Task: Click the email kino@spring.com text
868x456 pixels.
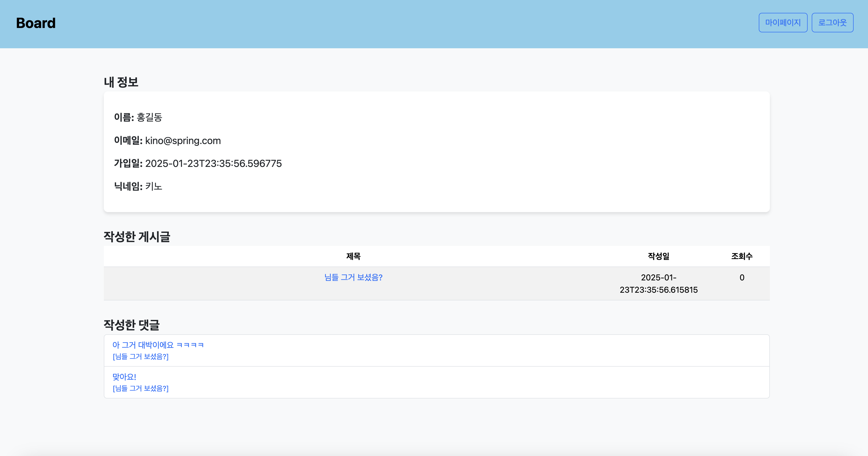Action: click(x=183, y=140)
